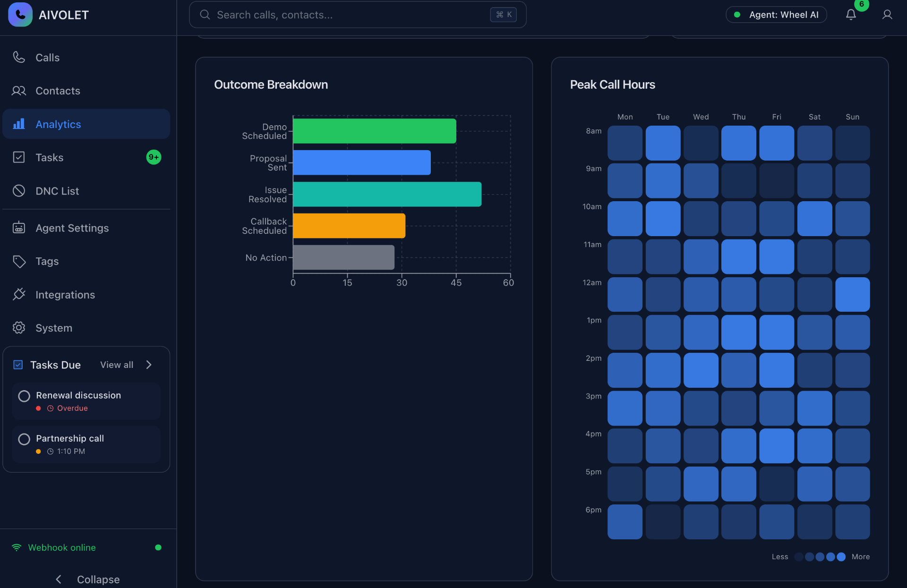Screen dimensions: 907x588
Task: Mark Partnership call task complete
Action: pyautogui.click(x=24, y=439)
